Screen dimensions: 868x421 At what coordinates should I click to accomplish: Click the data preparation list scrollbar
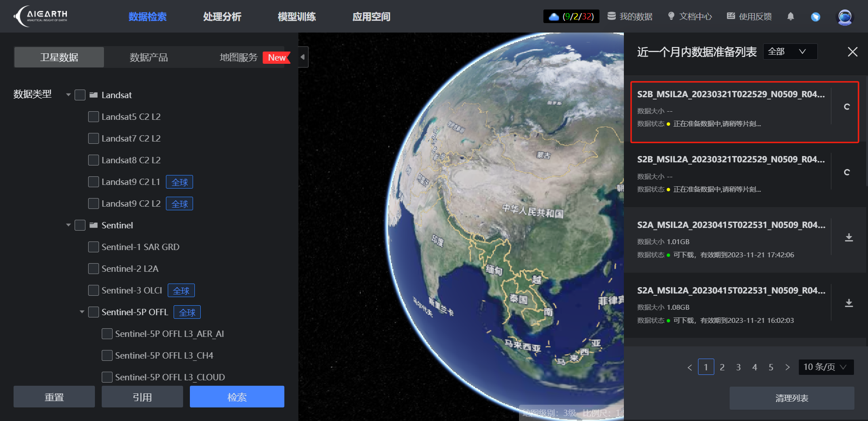(866, 131)
